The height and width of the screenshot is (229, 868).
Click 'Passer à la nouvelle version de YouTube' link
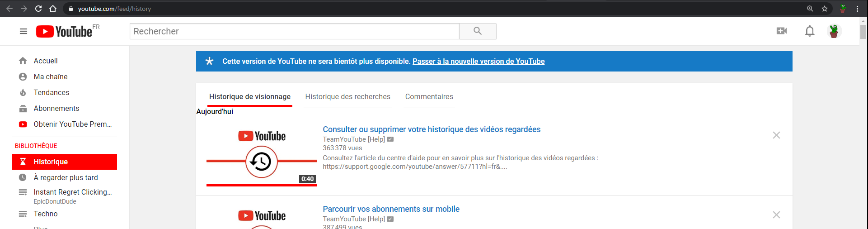point(479,61)
